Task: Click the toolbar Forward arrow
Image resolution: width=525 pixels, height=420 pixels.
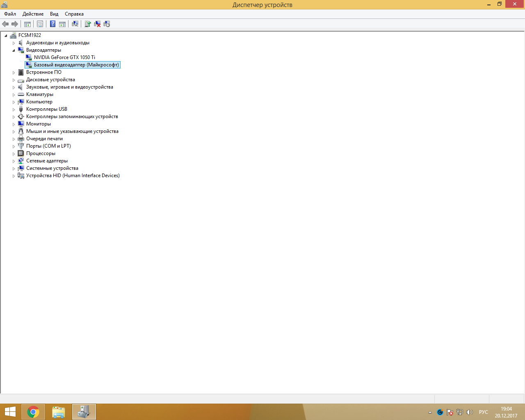Action: coord(15,24)
